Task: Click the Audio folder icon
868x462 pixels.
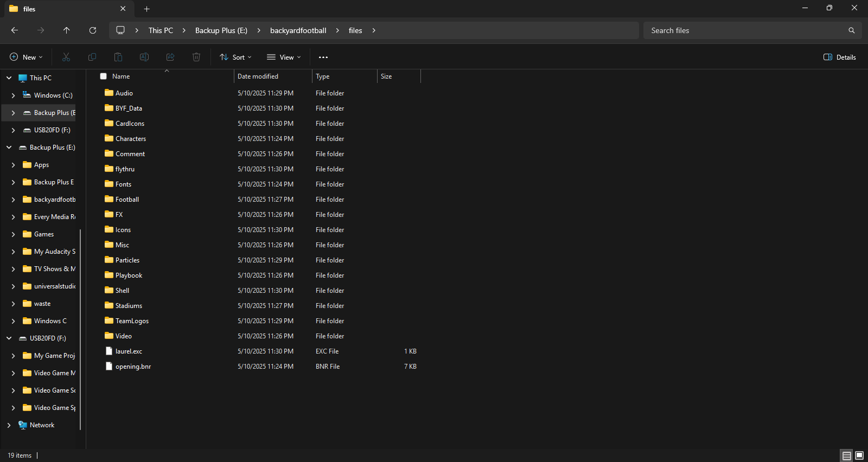Action: [109, 93]
